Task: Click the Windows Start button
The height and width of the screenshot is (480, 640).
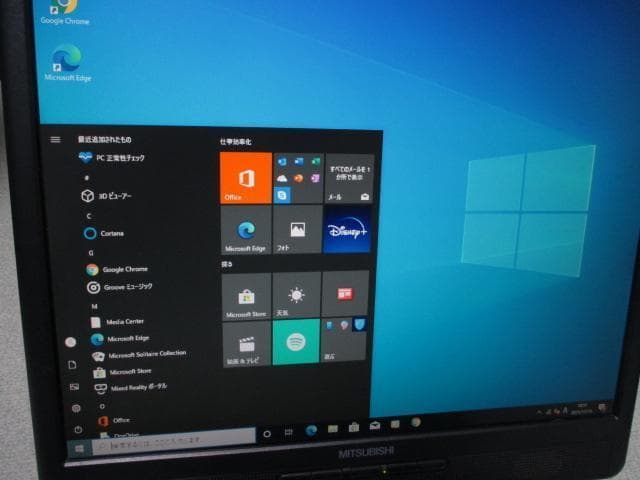Action: pyautogui.click(x=79, y=449)
